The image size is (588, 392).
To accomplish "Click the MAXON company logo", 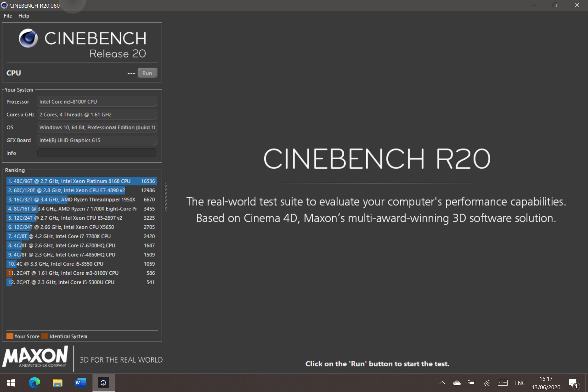I will click(35, 357).
